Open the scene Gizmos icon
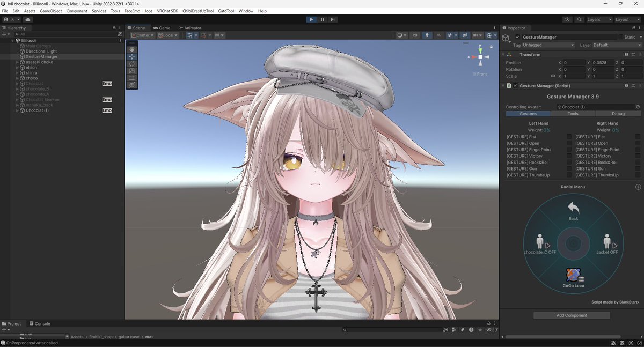The width and height of the screenshot is (644, 347). [490, 35]
